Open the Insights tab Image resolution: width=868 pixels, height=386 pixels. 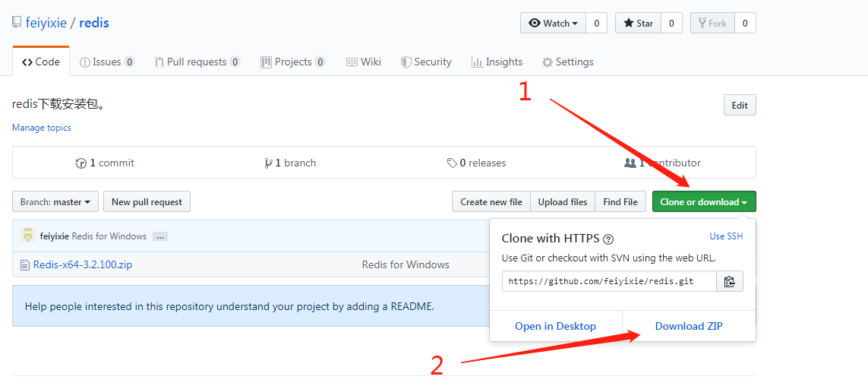pyautogui.click(x=497, y=62)
